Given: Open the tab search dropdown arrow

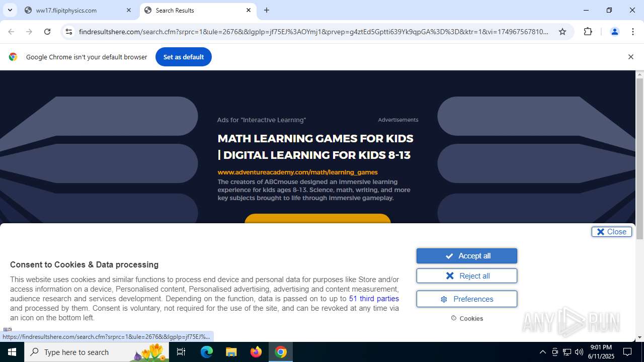Looking at the screenshot, I should 10,10.
